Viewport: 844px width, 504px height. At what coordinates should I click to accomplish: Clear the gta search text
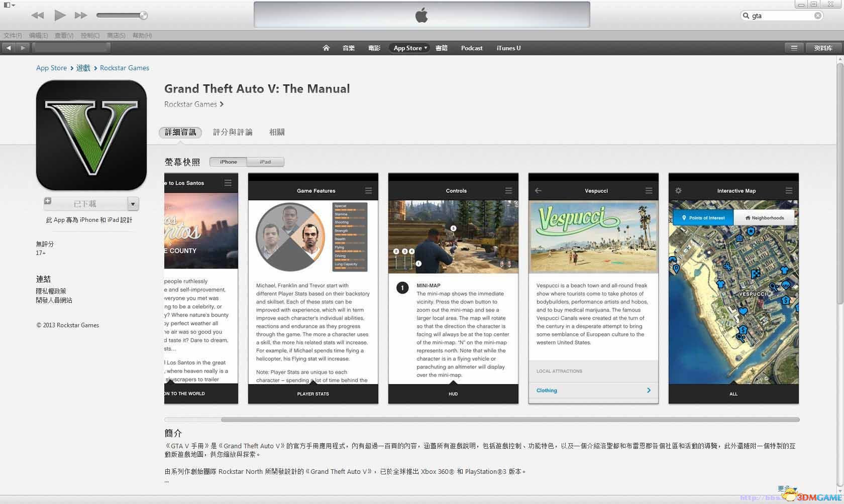pyautogui.click(x=818, y=16)
